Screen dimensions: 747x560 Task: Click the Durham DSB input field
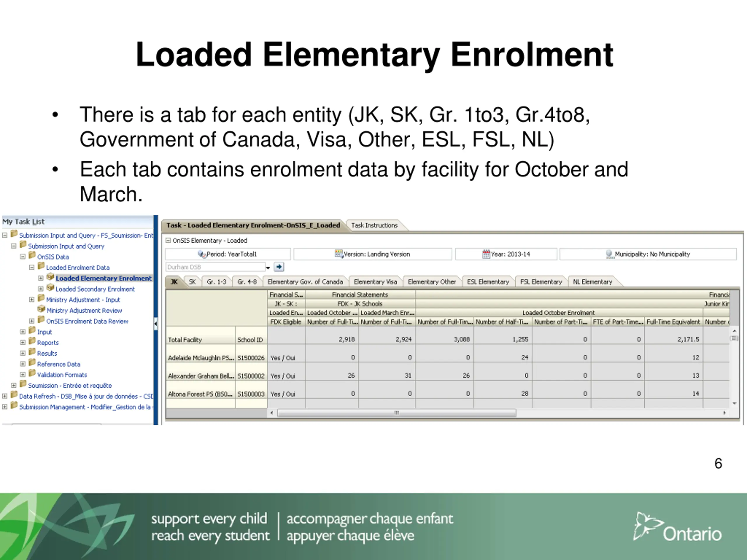click(x=215, y=267)
